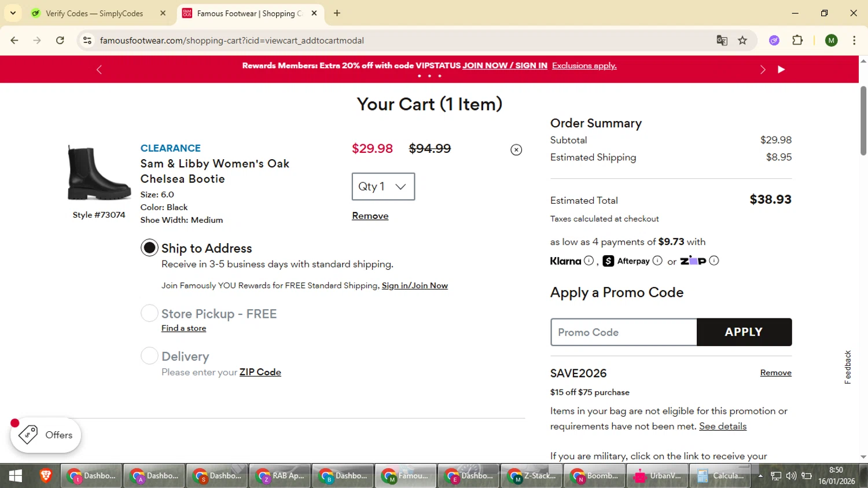Expand the Qty 1 quantity dropdown
Viewport: 868px width, 488px height.
point(383,186)
